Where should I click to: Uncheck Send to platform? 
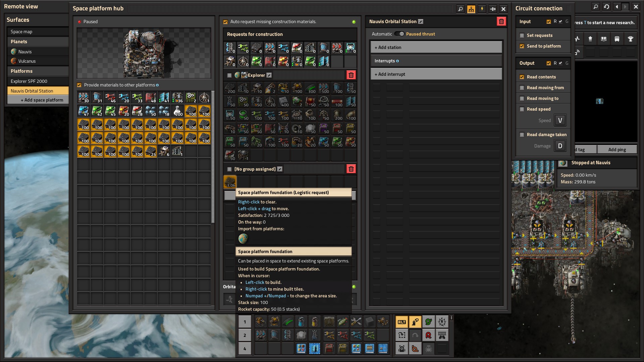[522, 46]
